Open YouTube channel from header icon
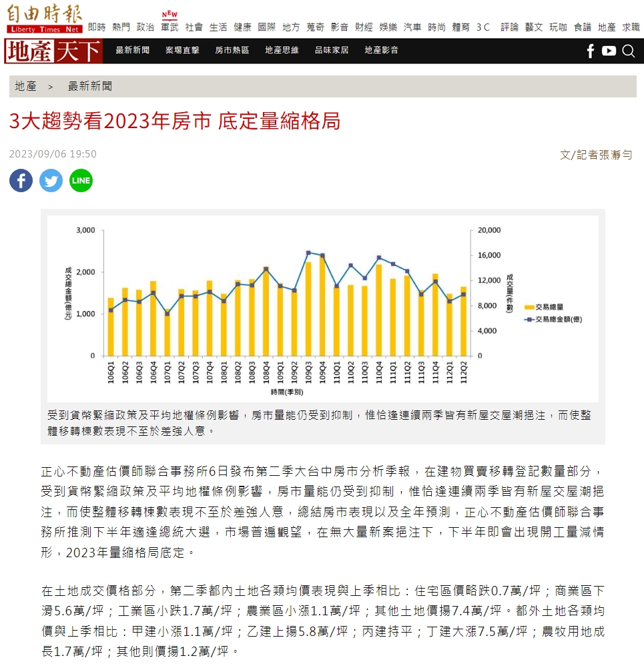644x672 pixels. click(x=609, y=51)
